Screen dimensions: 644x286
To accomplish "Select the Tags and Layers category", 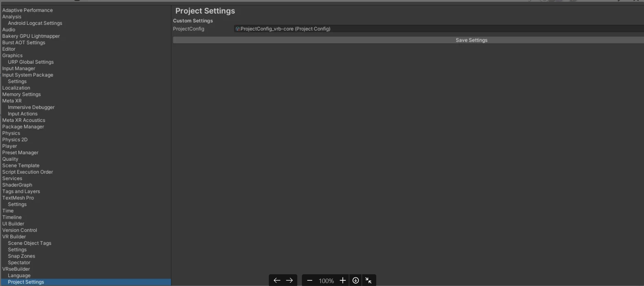I will pyautogui.click(x=21, y=191).
